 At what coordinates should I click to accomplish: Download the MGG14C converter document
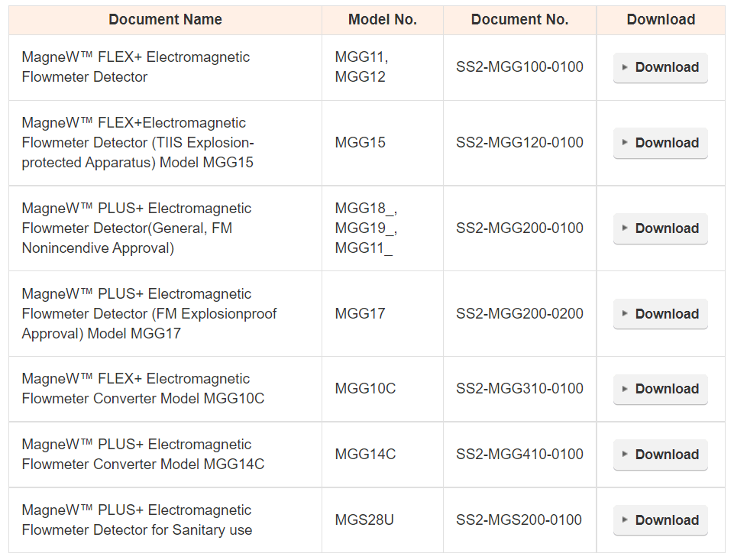coord(661,455)
